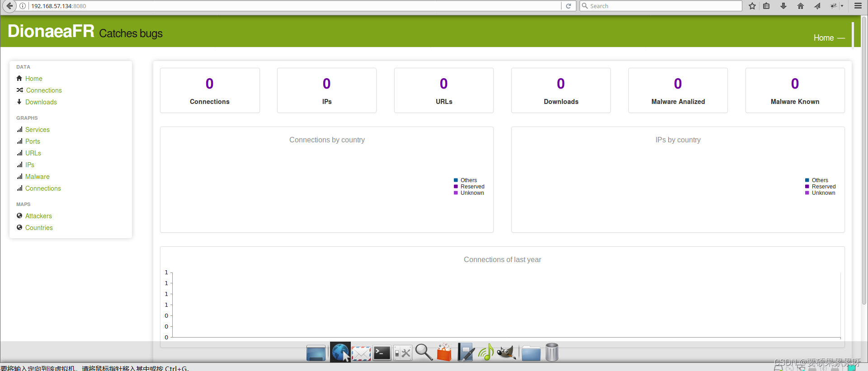The height and width of the screenshot is (371, 868).
Task: Click the browser back arrow button
Action: 9,6
